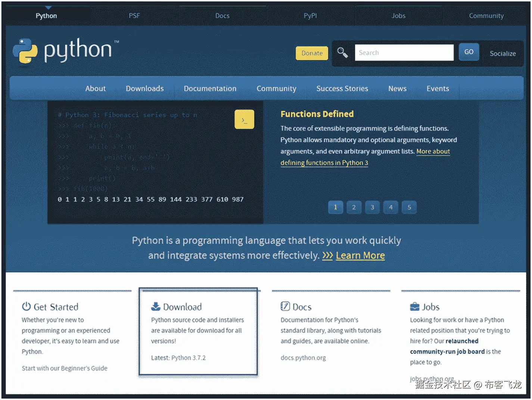532x400 pixels.
Task: Open the Download heading link
Action: click(x=182, y=307)
